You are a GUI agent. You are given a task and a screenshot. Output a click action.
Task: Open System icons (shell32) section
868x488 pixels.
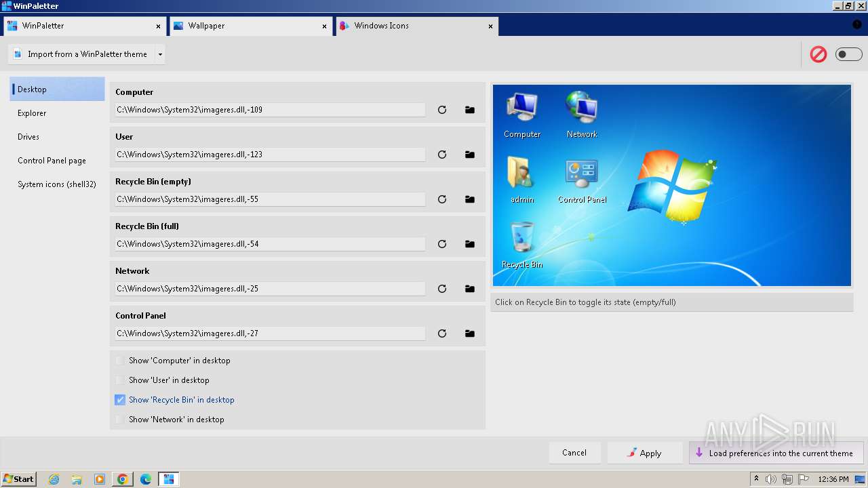58,184
